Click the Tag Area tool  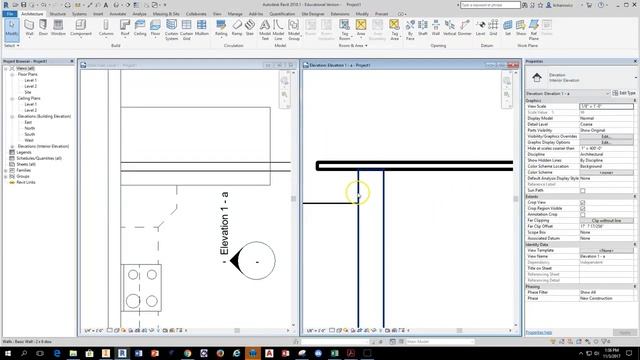tap(394, 30)
